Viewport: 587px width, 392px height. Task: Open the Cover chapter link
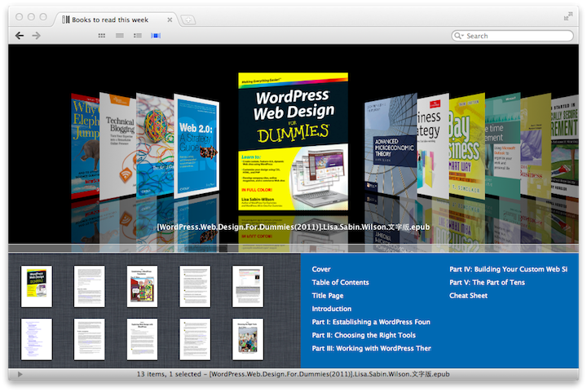pos(321,269)
